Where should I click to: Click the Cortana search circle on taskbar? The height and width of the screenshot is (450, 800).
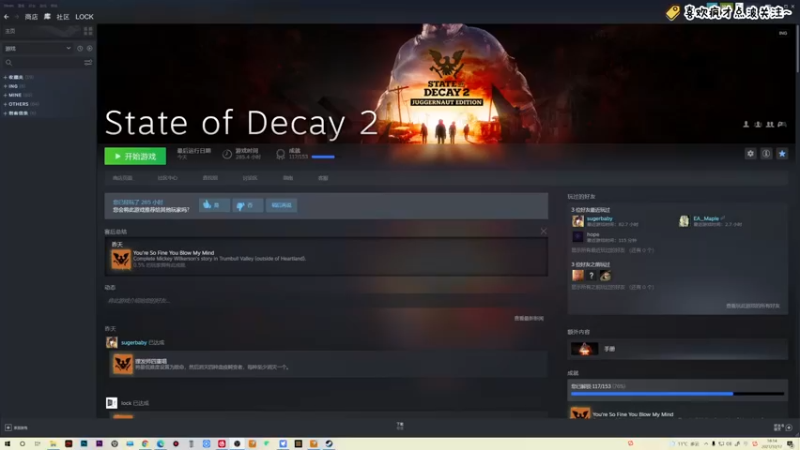(x=22, y=444)
